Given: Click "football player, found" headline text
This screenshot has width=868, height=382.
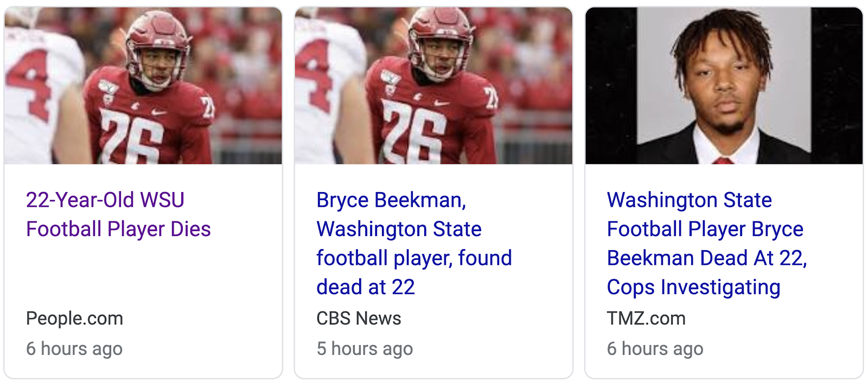Looking at the screenshot, I should [414, 258].
